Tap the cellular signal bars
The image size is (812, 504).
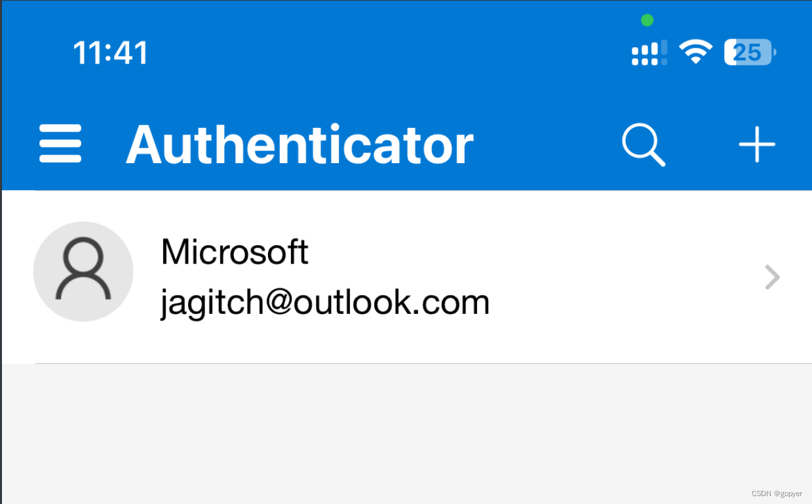pos(649,52)
